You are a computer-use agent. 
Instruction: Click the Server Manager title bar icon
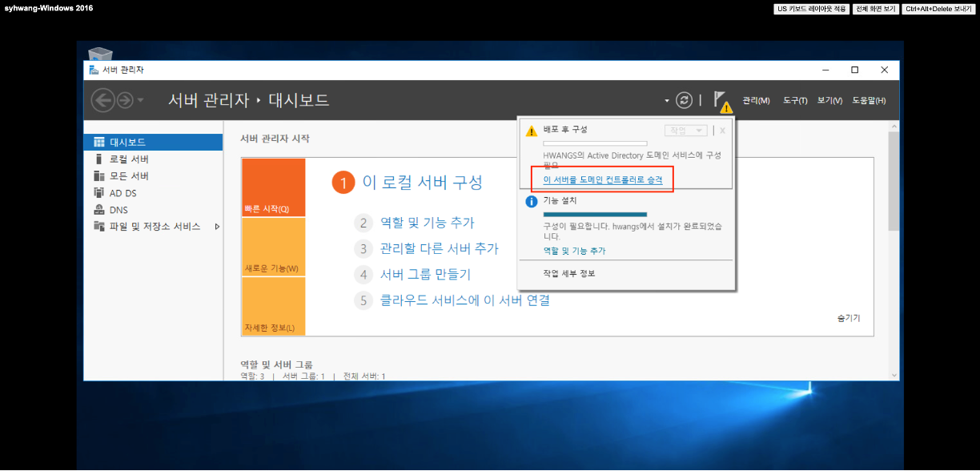[94, 70]
